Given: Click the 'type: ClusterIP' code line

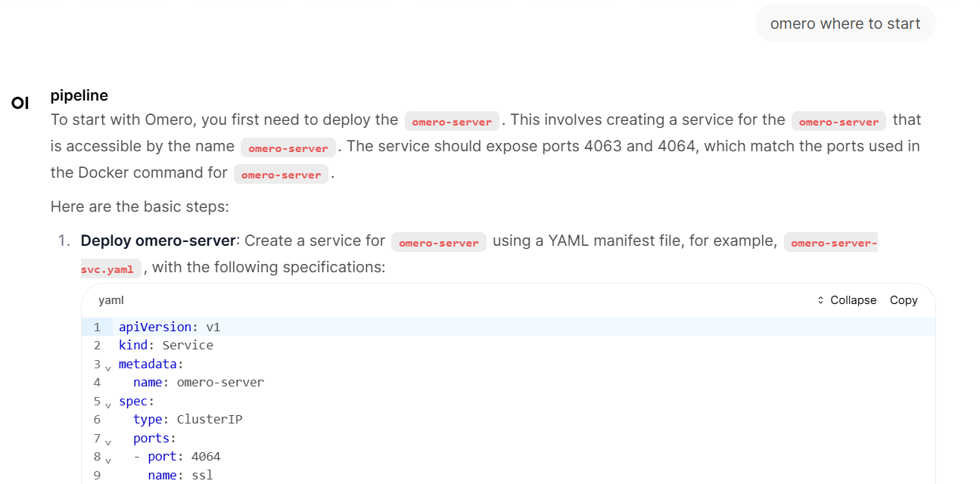Looking at the screenshot, I should click(188, 419).
